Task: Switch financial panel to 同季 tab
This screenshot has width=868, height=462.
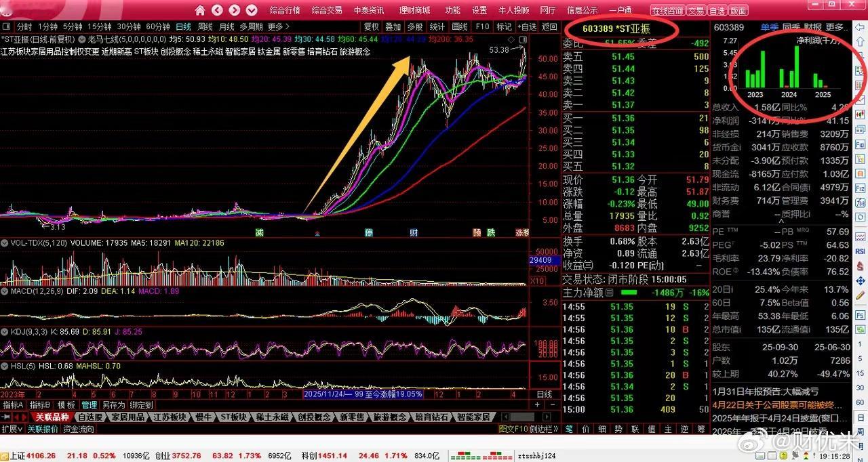Action: click(791, 27)
